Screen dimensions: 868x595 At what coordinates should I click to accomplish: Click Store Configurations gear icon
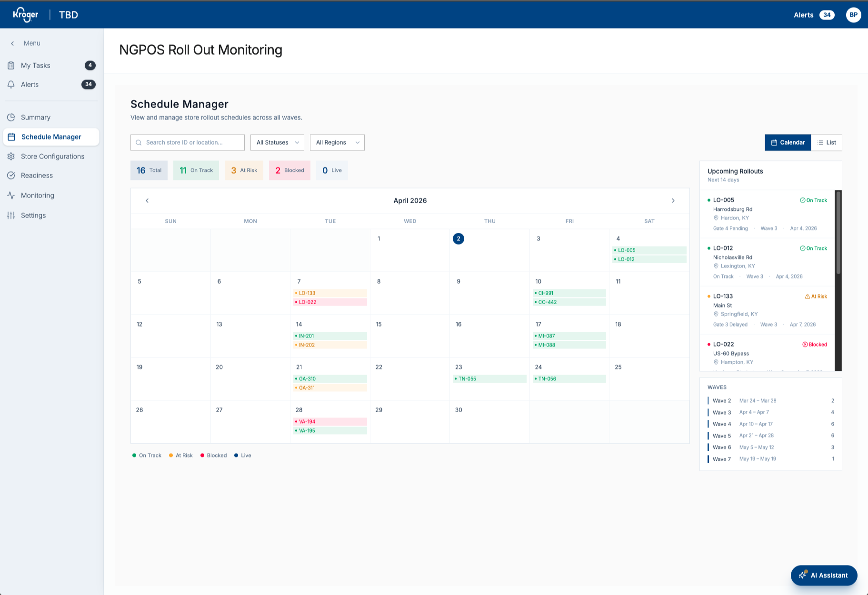point(11,156)
